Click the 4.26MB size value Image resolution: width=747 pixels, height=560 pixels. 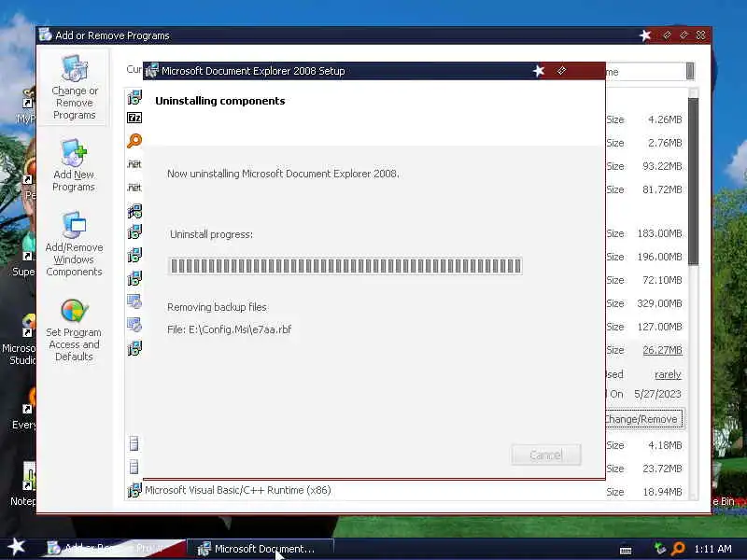click(665, 119)
